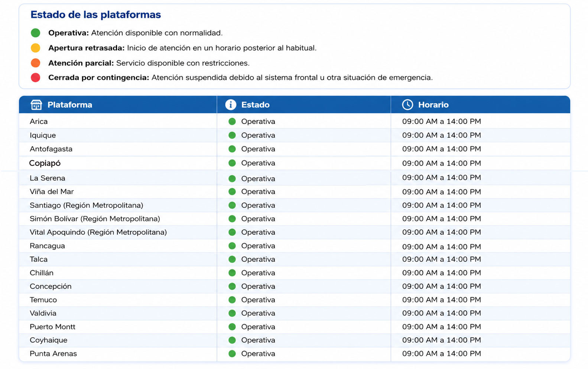Select the Antofagasta platform name

51,149
